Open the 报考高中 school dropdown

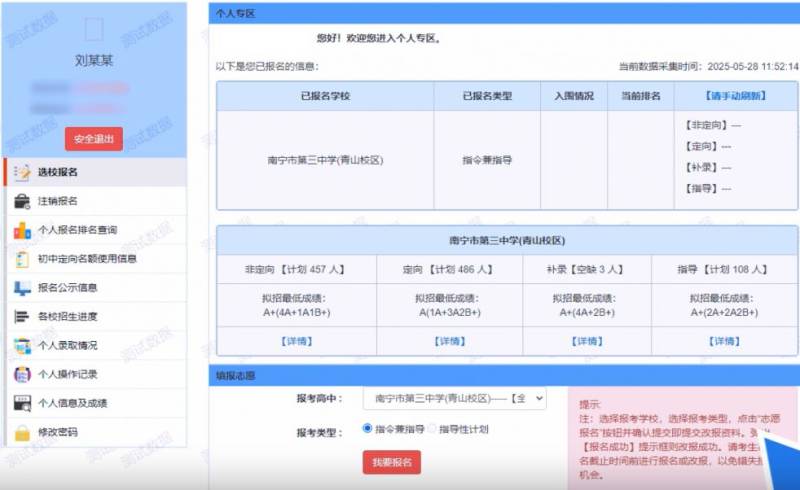pyautogui.click(x=455, y=398)
